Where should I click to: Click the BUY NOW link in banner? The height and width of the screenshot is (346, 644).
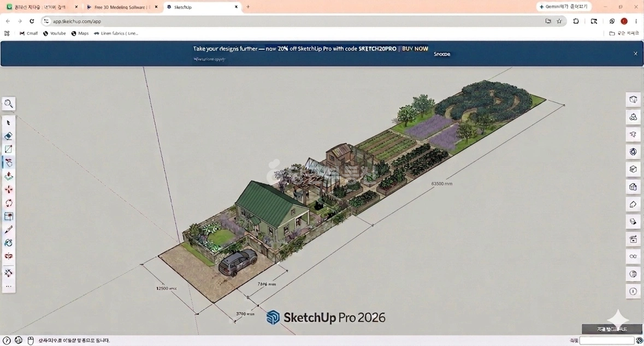pos(415,49)
